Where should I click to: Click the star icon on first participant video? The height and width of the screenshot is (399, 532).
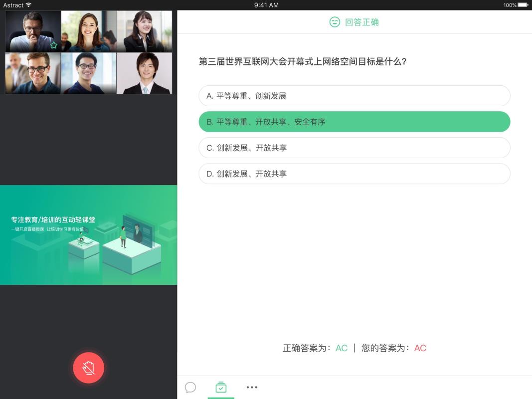click(53, 45)
